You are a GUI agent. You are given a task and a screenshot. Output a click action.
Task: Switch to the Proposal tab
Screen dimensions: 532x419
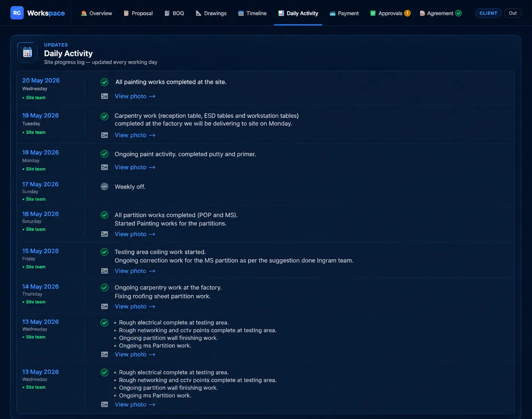point(138,13)
